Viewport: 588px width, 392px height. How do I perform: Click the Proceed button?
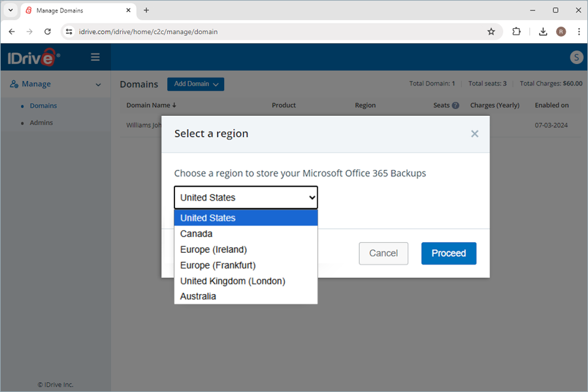(x=449, y=253)
